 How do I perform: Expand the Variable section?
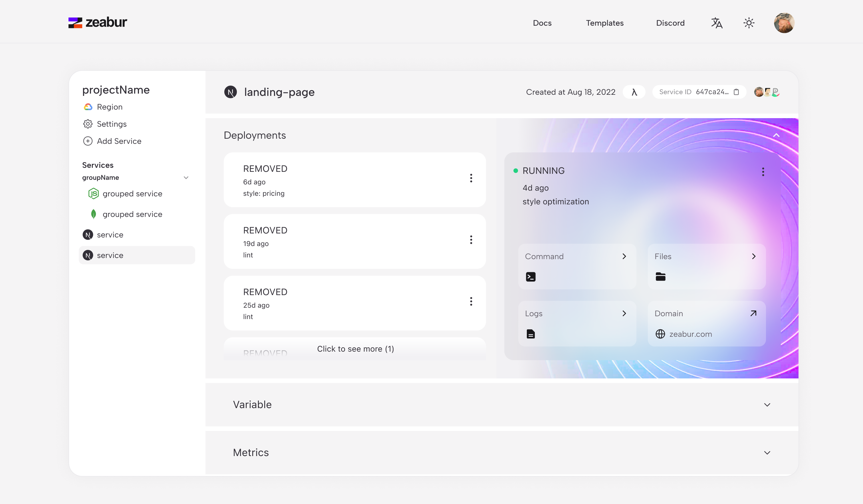tap(767, 405)
